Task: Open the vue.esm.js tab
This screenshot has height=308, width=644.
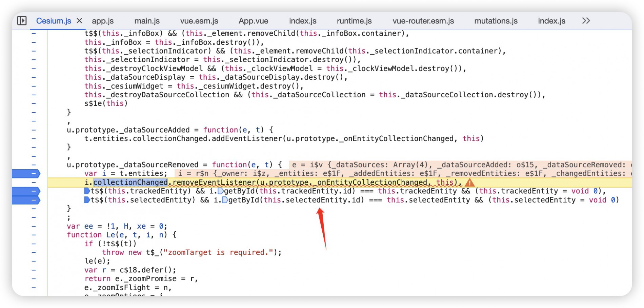Action: (199, 21)
